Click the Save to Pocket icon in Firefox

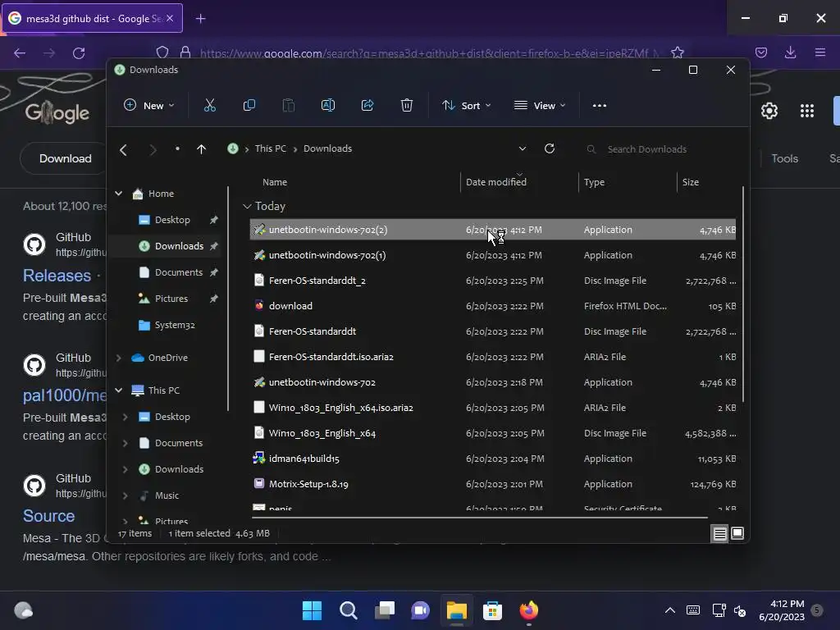[760, 52]
